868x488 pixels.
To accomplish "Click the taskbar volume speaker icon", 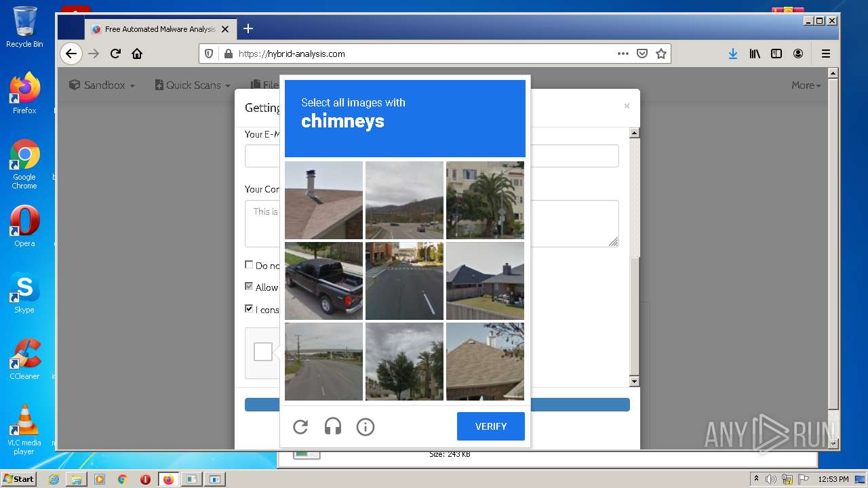I will point(771,479).
